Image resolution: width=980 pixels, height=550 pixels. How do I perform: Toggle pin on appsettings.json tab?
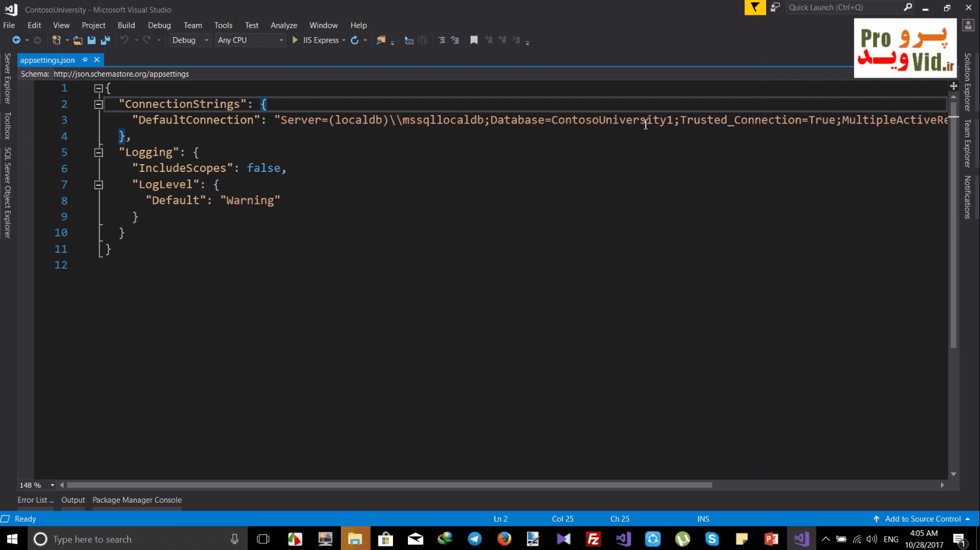85,60
